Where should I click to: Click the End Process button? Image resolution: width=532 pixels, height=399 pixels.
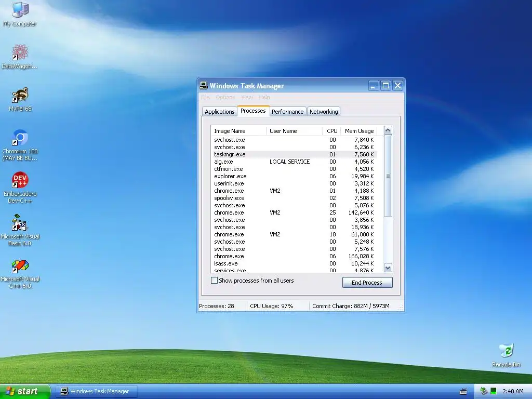pos(367,283)
